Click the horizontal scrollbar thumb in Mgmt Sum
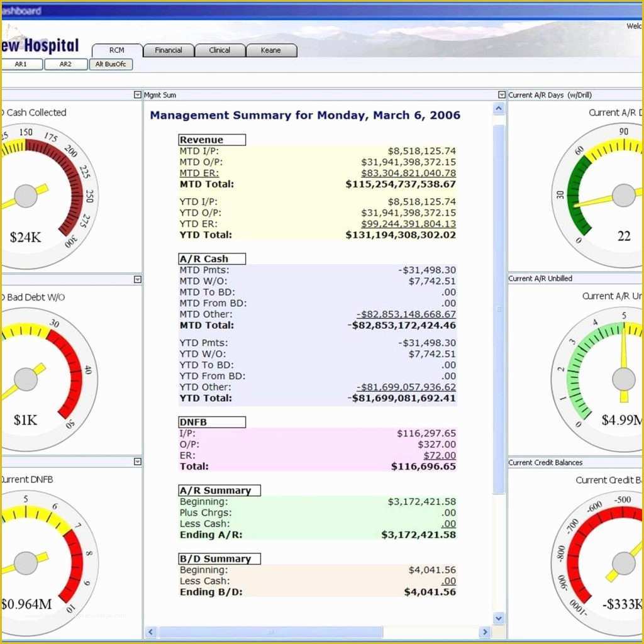Screen dimensions: 644x644 (x=270, y=631)
